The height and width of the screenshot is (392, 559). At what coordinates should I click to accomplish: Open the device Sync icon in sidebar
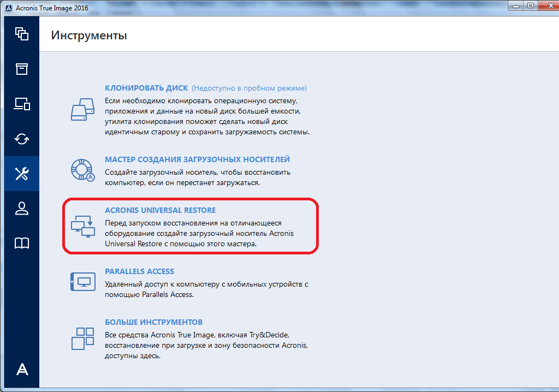tap(22, 104)
